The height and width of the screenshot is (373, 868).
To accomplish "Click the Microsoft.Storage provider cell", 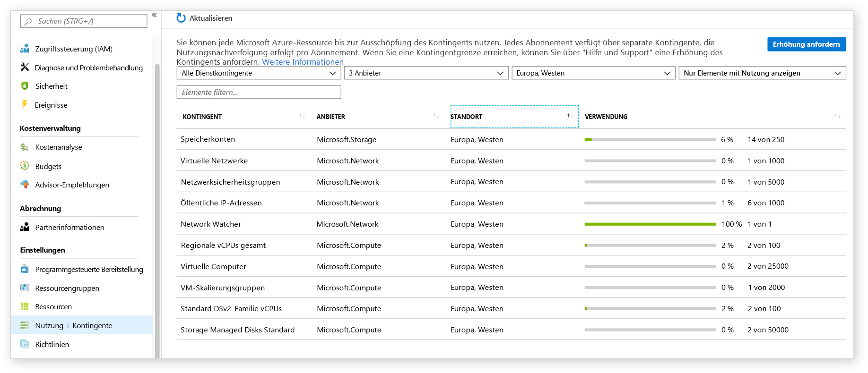I will point(347,140).
